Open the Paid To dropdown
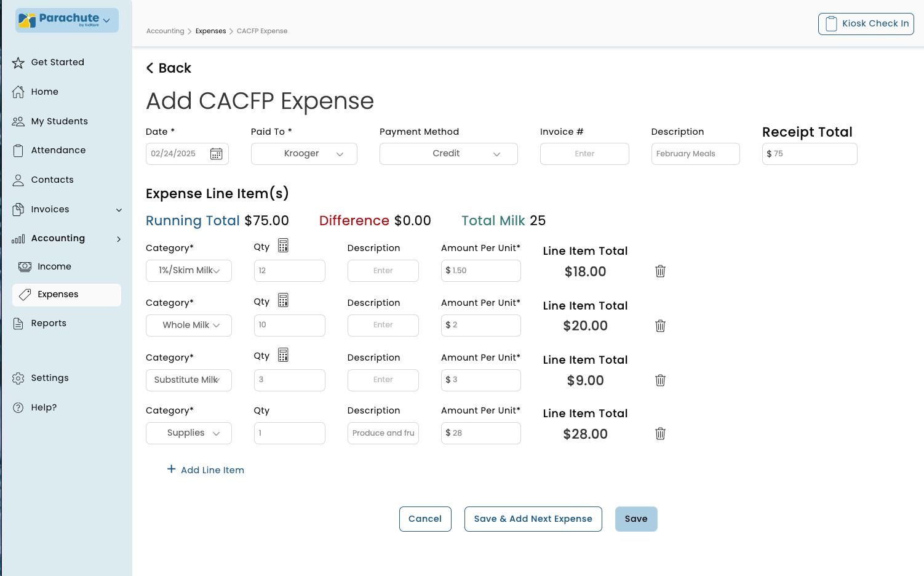 point(304,154)
